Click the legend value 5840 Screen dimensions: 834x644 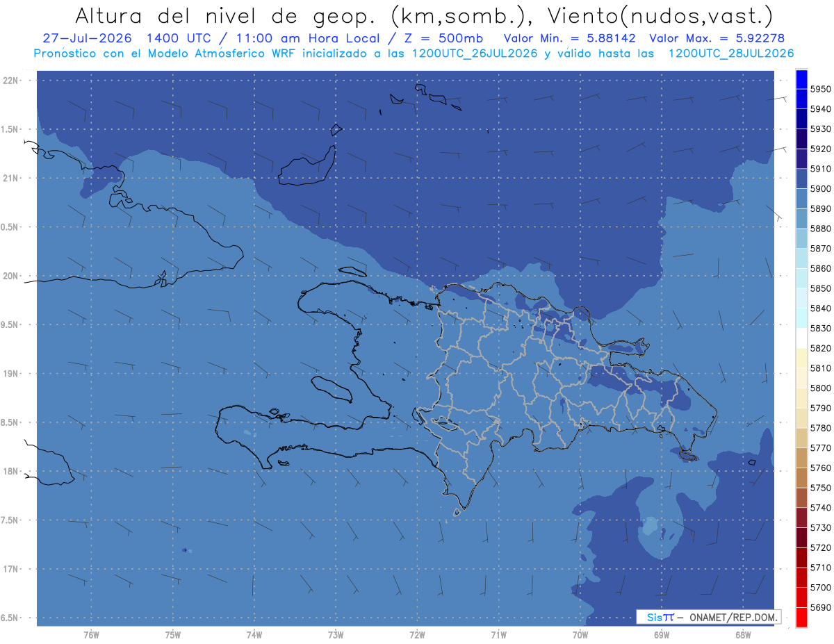point(819,308)
